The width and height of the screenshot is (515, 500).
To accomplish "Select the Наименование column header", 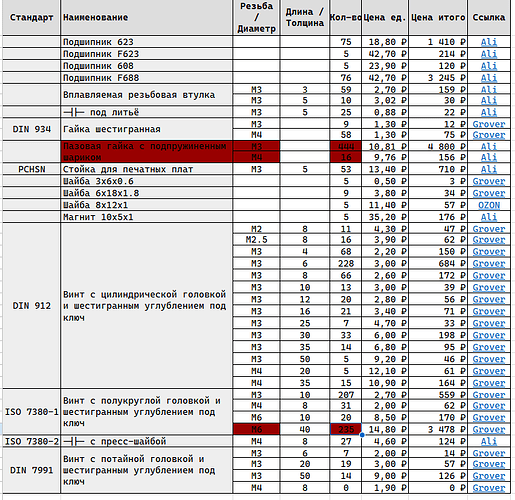I will point(147,17).
